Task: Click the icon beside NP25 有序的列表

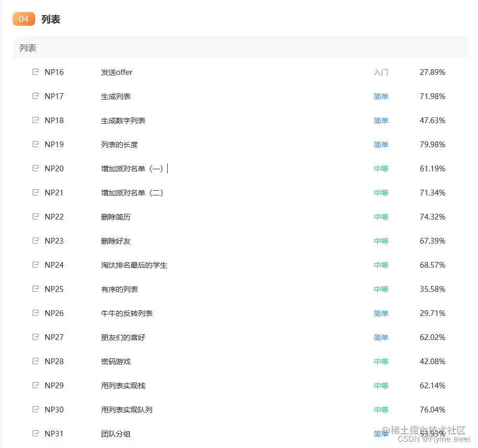Action: (x=36, y=289)
